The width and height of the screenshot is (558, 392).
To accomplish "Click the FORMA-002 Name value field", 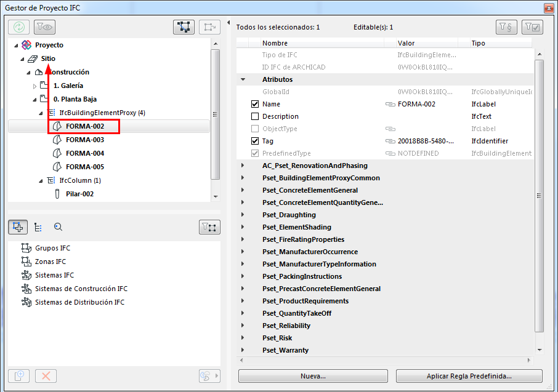I will tap(416, 104).
